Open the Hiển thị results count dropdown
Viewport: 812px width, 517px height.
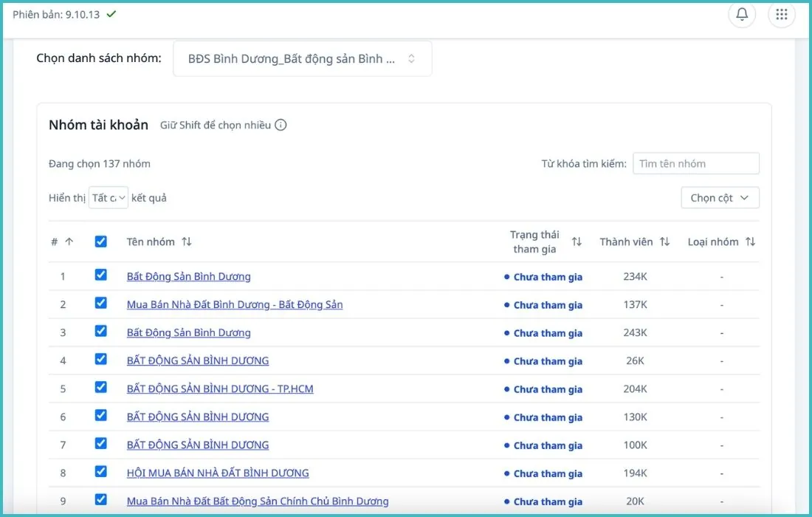coord(109,197)
